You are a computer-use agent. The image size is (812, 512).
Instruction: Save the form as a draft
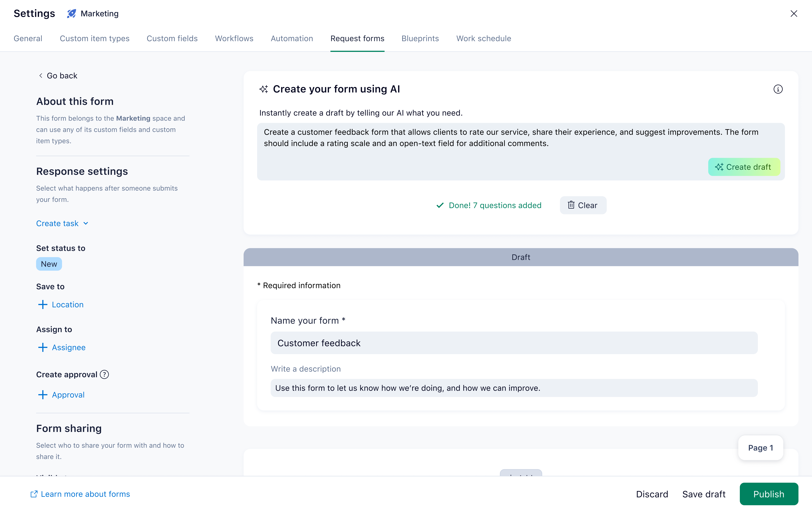(x=704, y=494)
